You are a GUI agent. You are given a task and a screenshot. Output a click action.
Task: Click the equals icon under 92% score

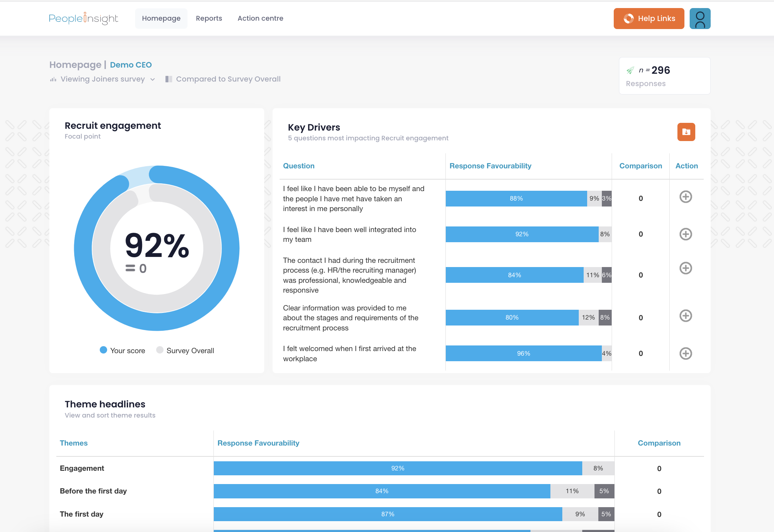[x=130, y=268]
